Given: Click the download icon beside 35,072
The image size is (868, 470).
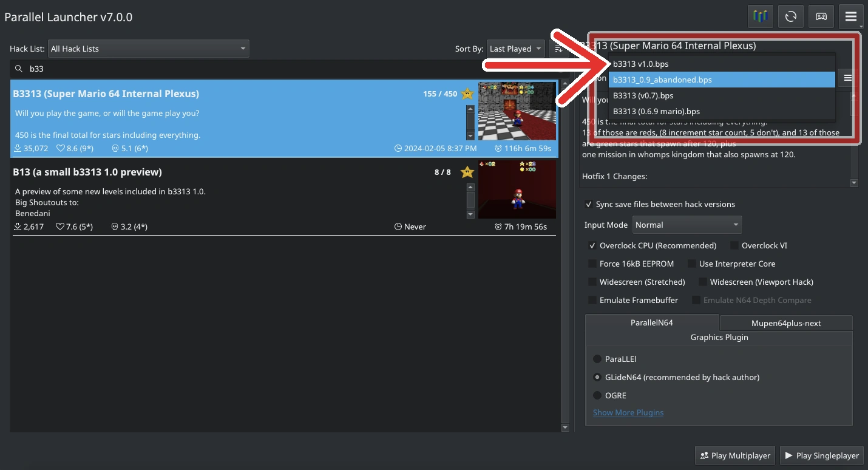Looking at the screenshot, I should coord(17,148).
